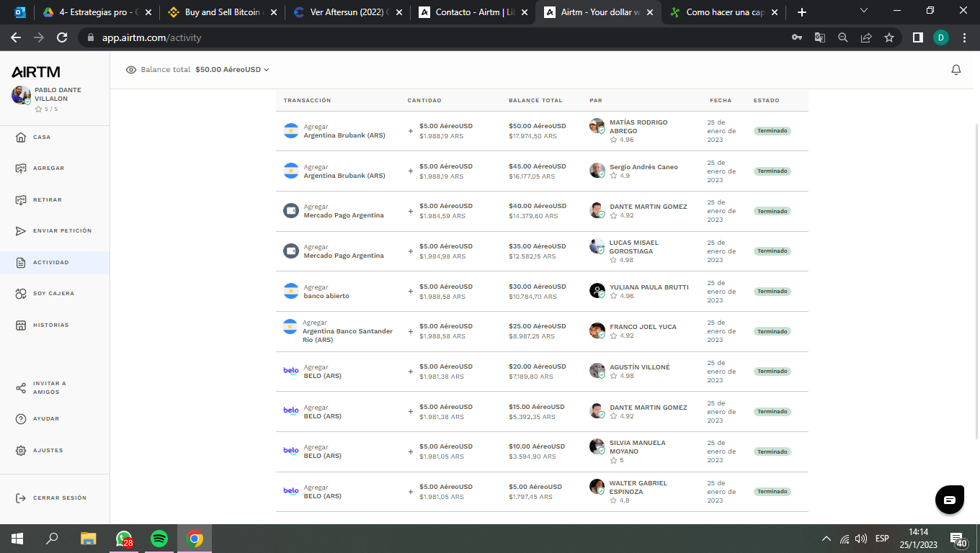Click belo logo on $5.00 balance row

[291, 491]
